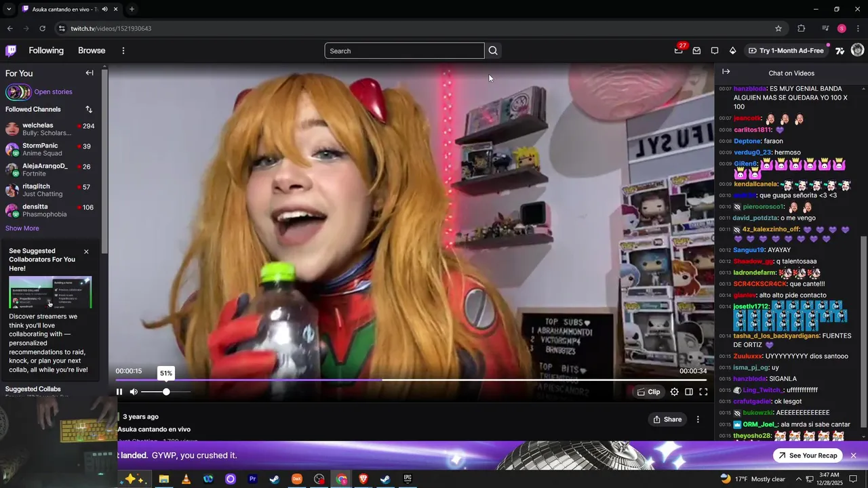Image resolution: width=868 pixels, height=488 pixels.
Task: Open the Get Bits diamond icon
Action: coord(732,51)
